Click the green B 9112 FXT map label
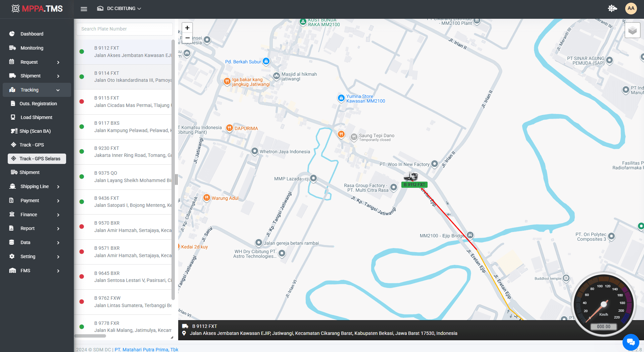644x352 pixels. 414,185
